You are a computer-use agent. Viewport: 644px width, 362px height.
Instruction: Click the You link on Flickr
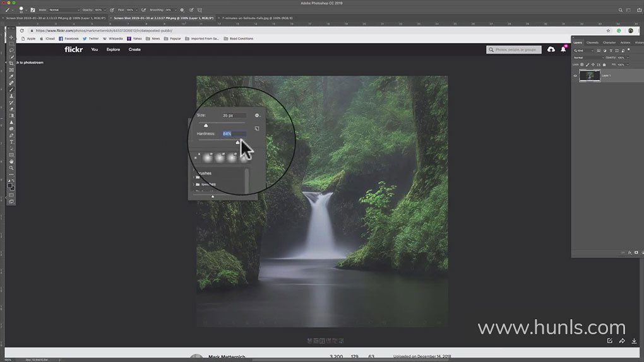95,50
